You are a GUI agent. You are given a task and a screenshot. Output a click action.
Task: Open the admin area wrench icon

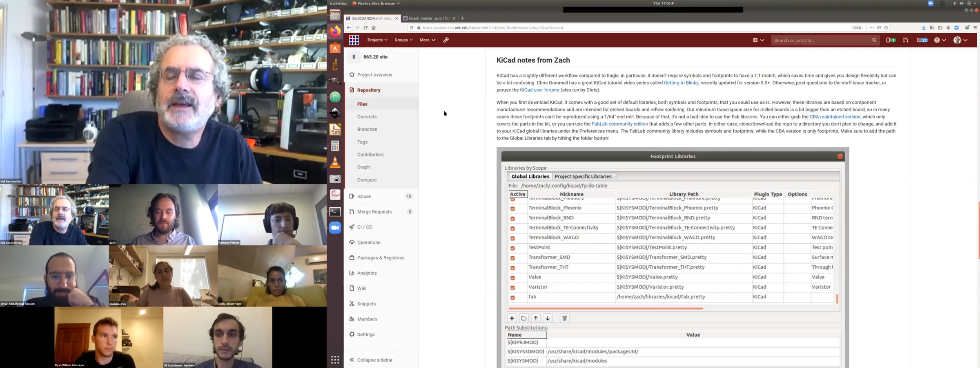(x=446, y=40)
